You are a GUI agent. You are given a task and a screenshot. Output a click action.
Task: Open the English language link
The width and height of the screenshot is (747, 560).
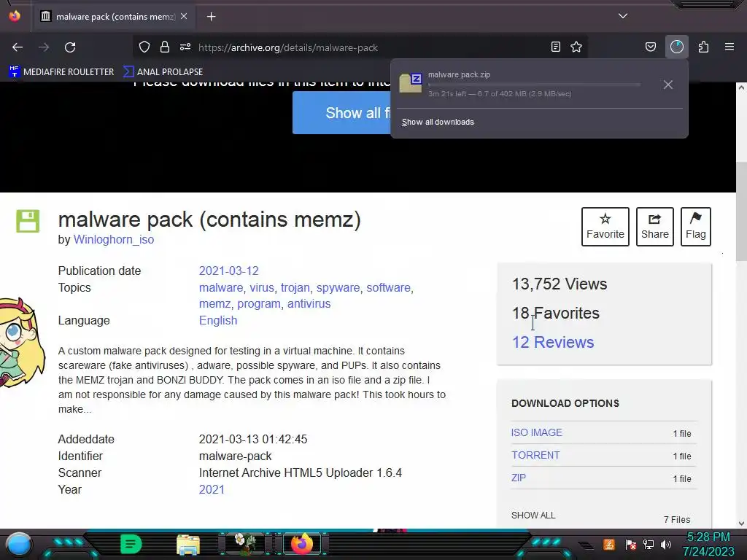217,321
